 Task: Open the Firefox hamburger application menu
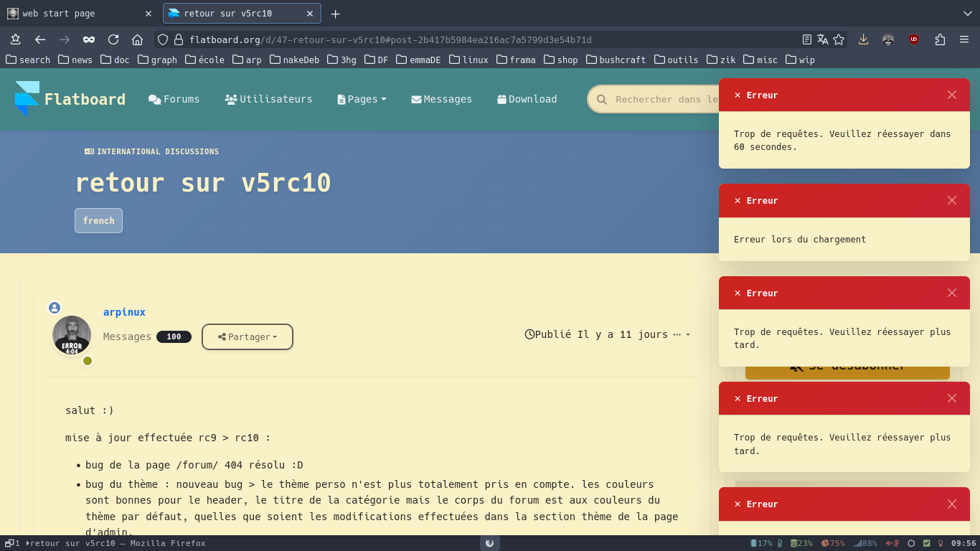pyautogui.click(x=964, y=39)
